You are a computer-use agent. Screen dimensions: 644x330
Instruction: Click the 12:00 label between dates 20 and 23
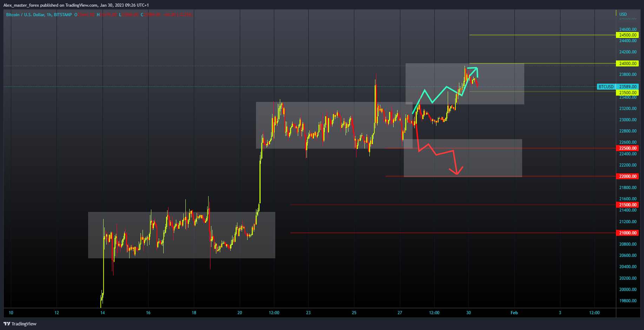point(274,313)
